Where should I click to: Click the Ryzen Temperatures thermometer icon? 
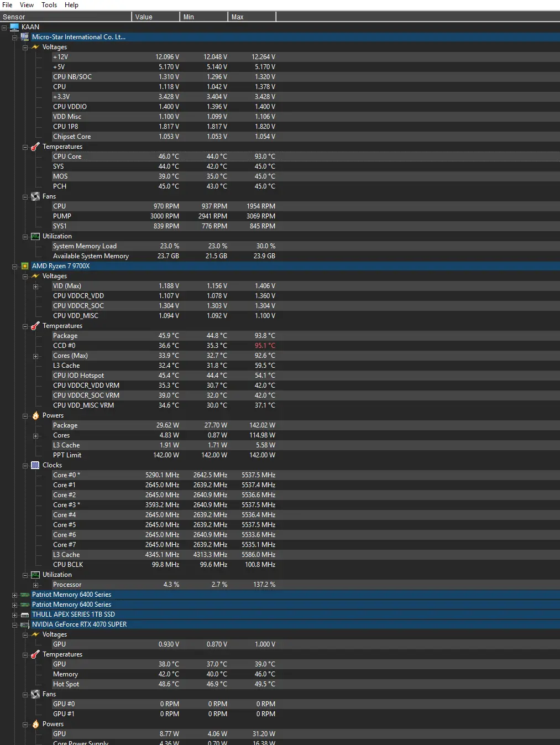pos(35,326)
